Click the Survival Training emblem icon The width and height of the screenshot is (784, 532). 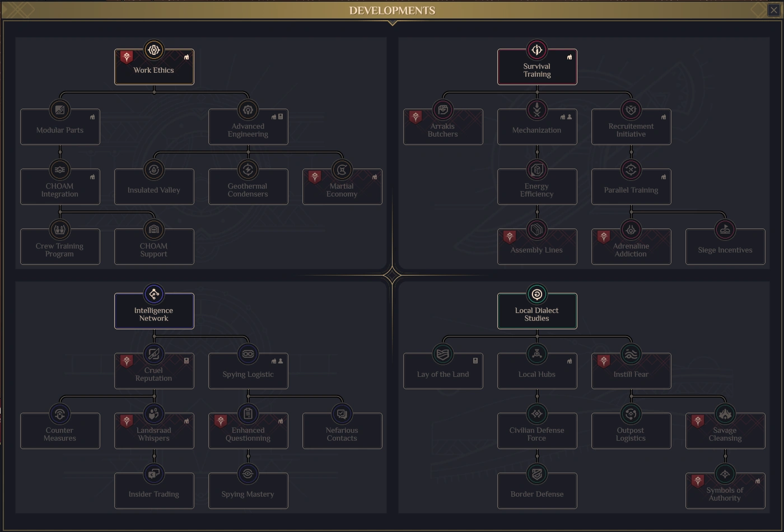[537, 50]
